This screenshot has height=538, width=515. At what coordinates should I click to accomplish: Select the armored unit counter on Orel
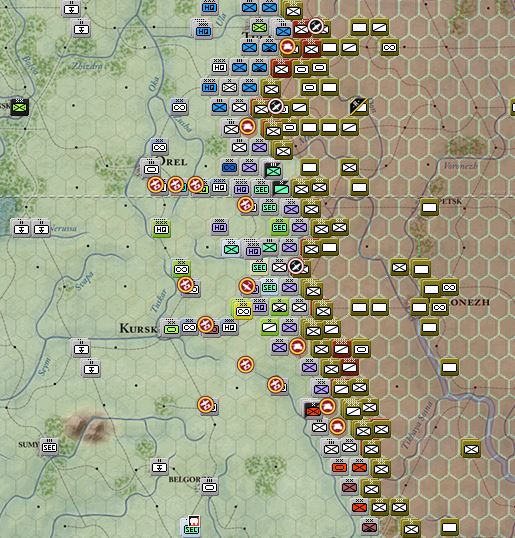(x=151, y=168)
